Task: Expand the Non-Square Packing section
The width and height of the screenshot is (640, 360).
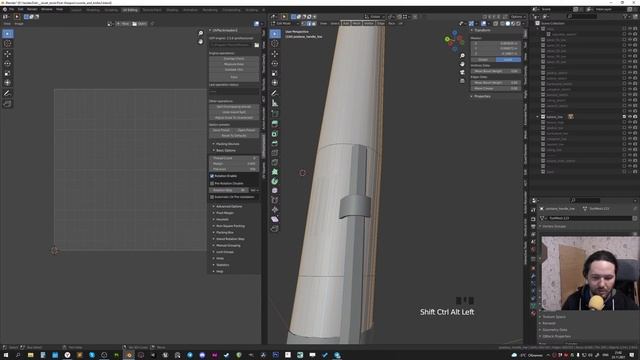Action: pyautogui.click(x=230, y=226)
